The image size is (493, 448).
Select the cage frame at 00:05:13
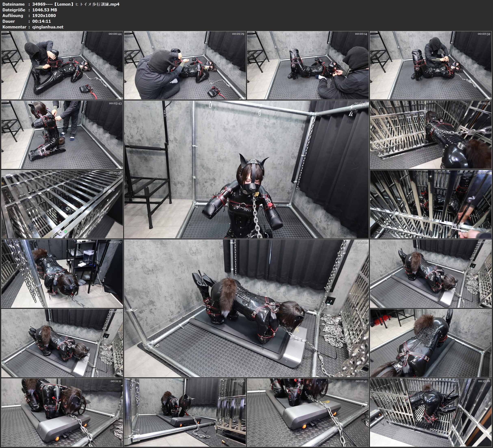pyautogui.click(x=431, y=135)
